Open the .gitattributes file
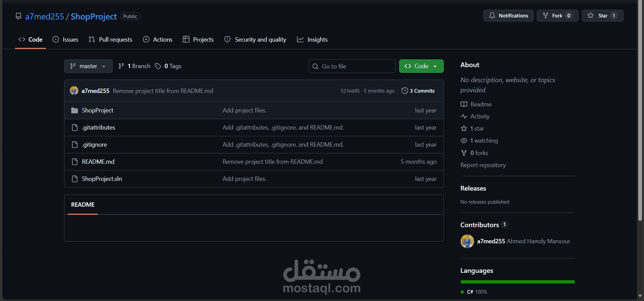 coord(98,128)
